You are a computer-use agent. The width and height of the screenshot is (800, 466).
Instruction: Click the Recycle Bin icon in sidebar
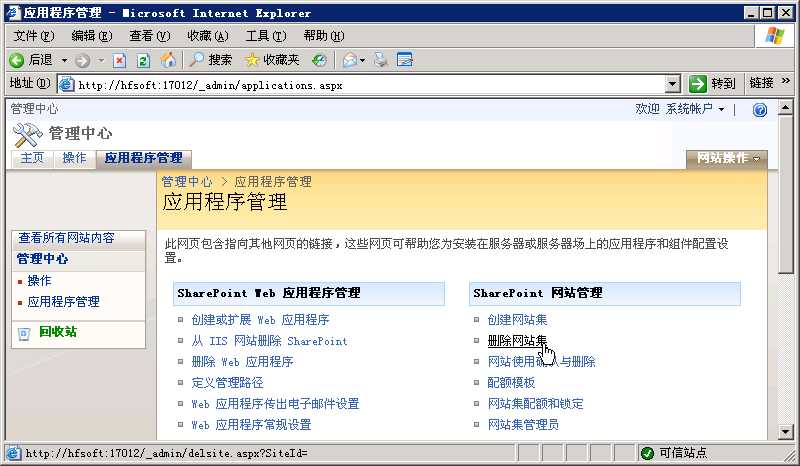[23, 334]
